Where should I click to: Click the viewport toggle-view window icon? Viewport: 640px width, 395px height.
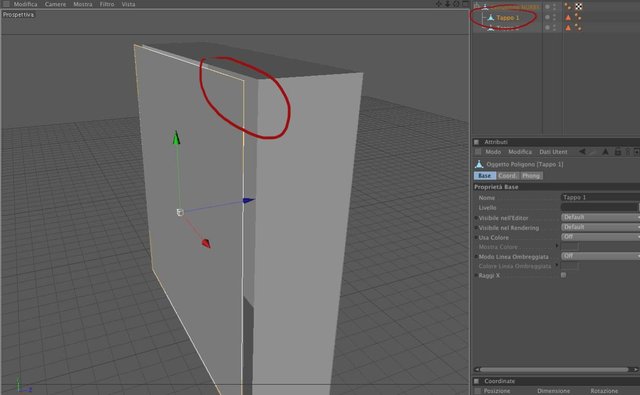[465, 4]
